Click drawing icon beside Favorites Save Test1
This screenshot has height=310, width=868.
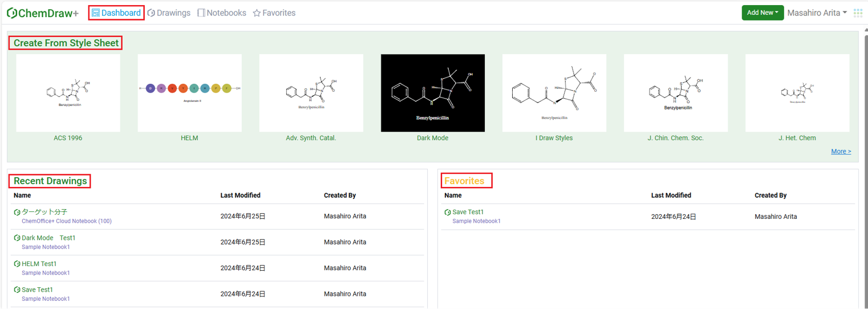(x=448, y=213)
